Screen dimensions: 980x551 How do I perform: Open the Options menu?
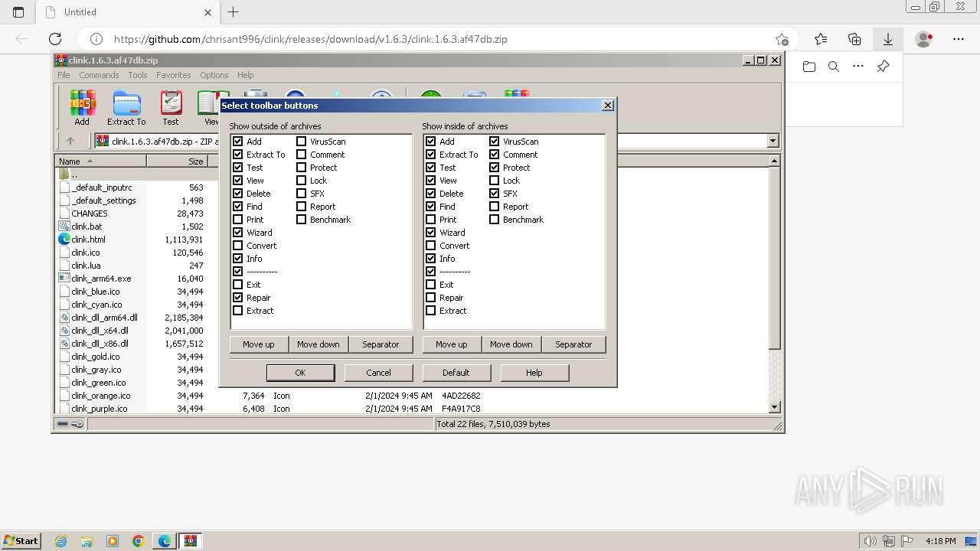[x=214, y=75]
